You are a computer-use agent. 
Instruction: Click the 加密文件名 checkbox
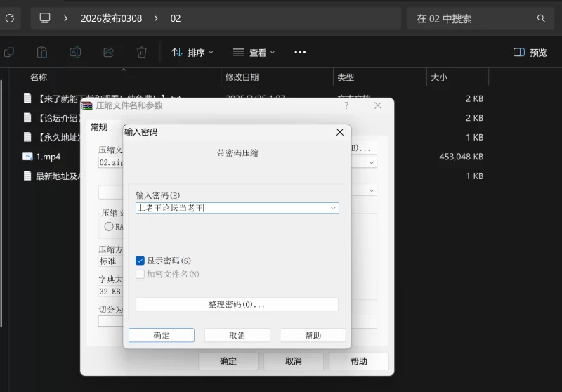coord(140,274)
